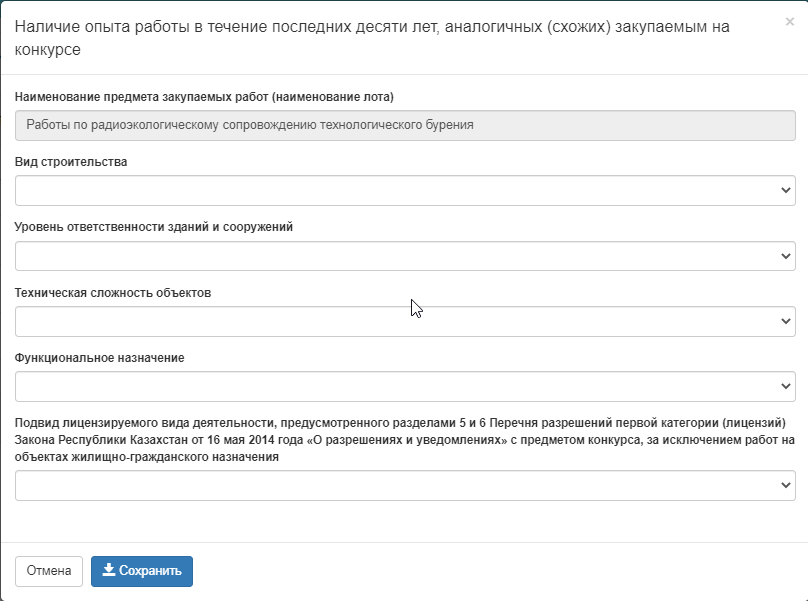The height and width of the screenshot is (601, 808).
Task: Click the download icon on Сохранить button
Action: [109, 570]
